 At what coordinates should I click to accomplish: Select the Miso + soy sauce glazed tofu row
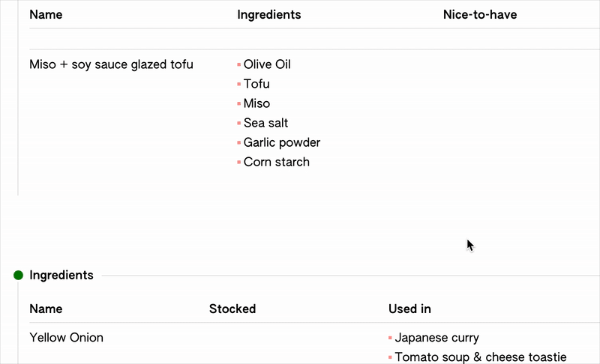tap(111, 64)
